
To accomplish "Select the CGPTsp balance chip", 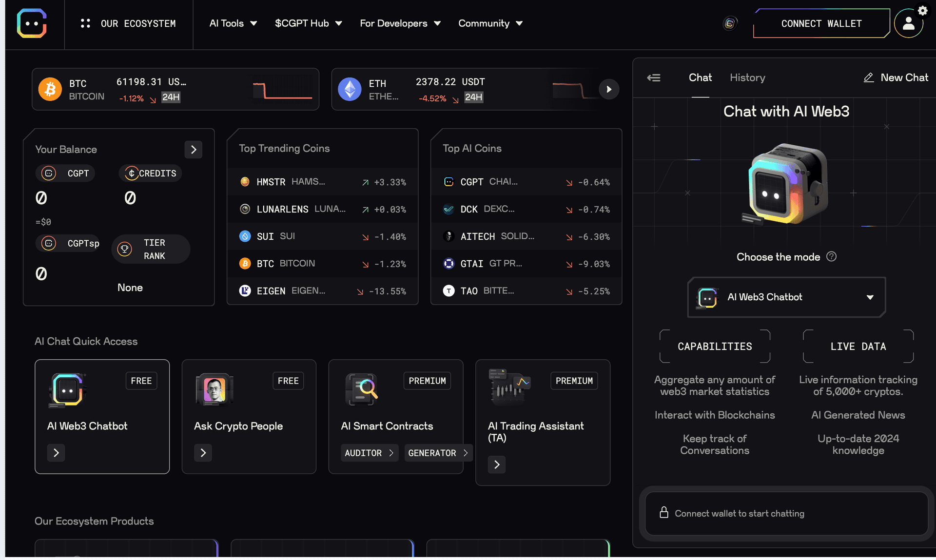I will 68,243.
